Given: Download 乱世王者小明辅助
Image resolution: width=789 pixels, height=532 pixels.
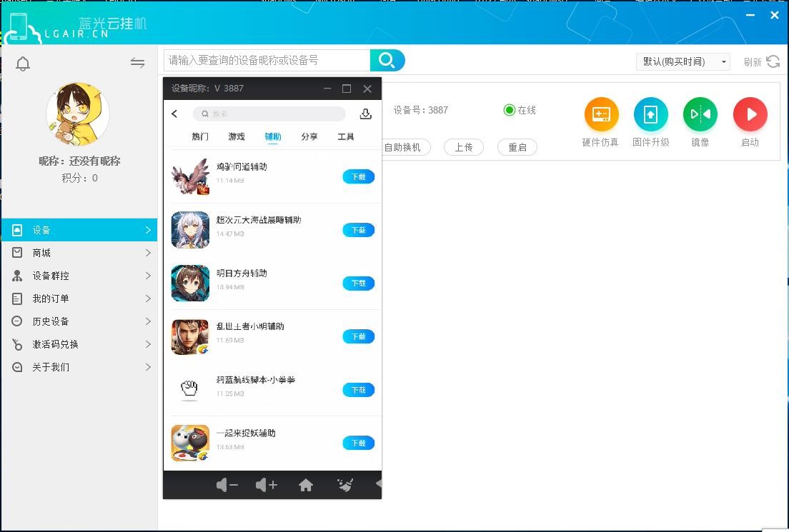Looking at the screenshot, I should tap(358, 336).
